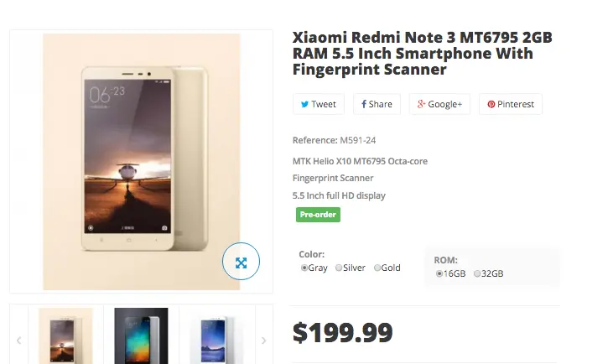
Task: Click the fullscreen expand image icon
Action: (241, 262)
